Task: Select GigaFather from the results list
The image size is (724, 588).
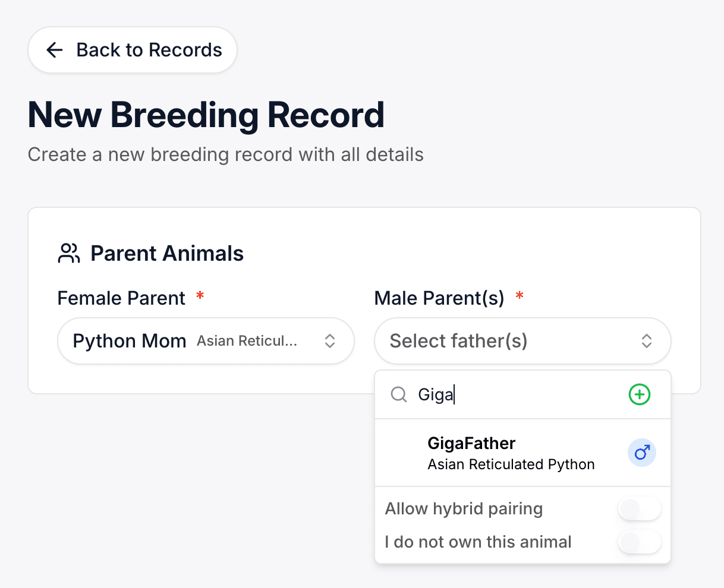Action: [x=472, y=444]
